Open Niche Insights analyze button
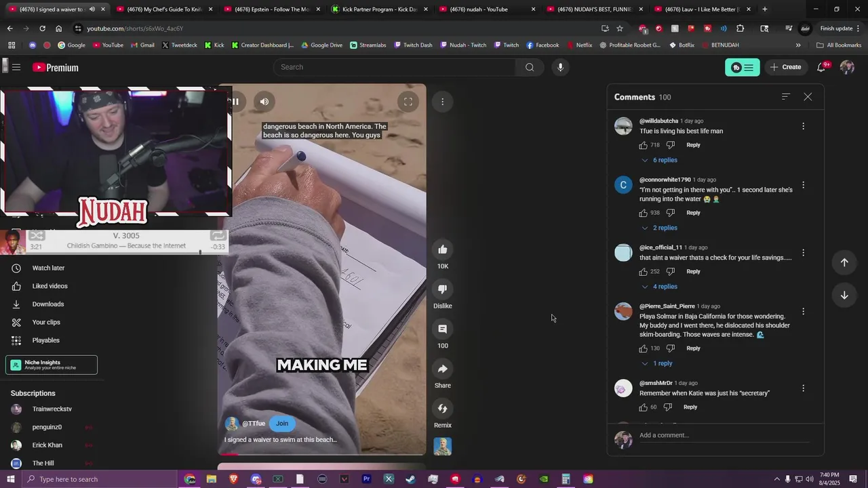The width and height of the screenshot is (868, 488). tap(52, 365)
